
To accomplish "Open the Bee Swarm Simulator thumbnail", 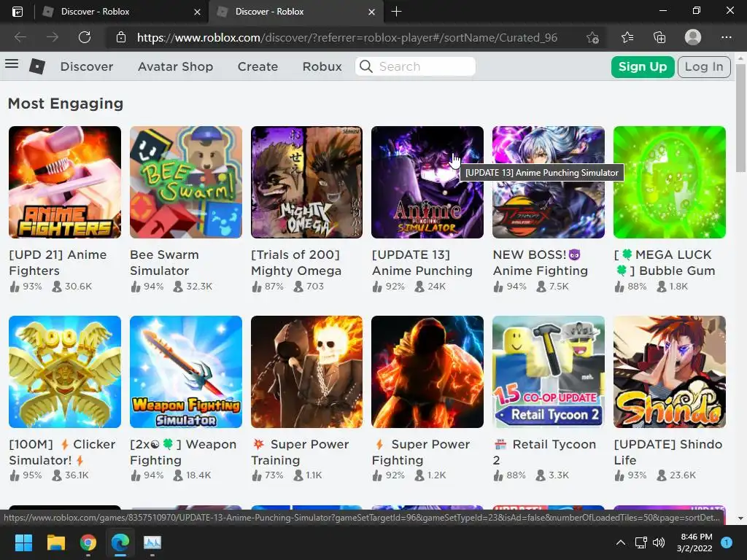I will pyautogui.click(x=186, y=182).
